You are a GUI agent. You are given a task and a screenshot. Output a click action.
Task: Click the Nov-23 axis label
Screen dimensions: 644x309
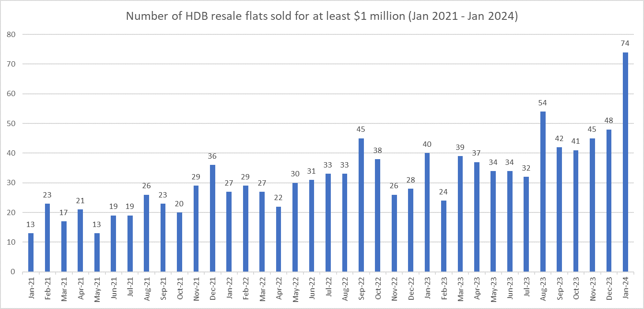(592, 288)
